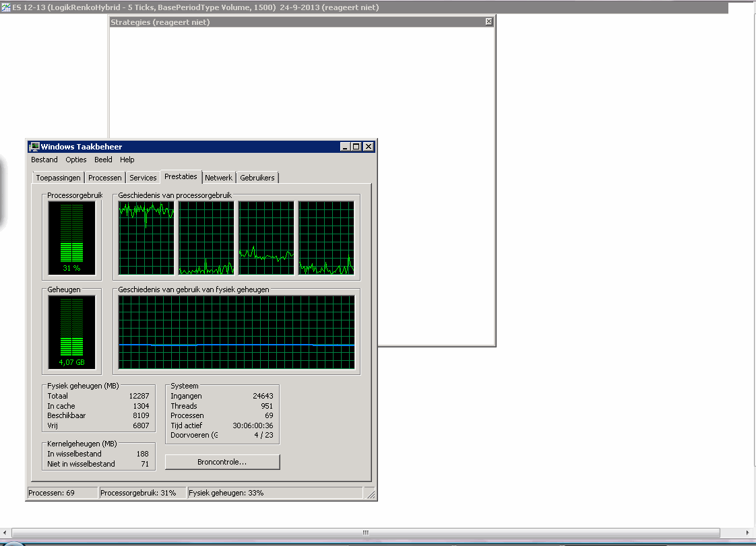Screen dimensions: 756x546
Task: Switch to the Services tab
Action: 144,178
